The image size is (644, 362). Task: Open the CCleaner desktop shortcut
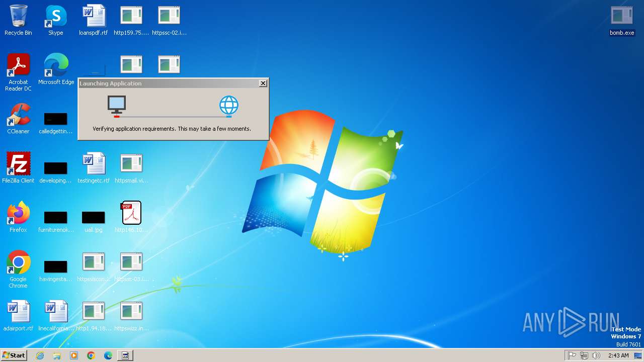tap(18, 119)
